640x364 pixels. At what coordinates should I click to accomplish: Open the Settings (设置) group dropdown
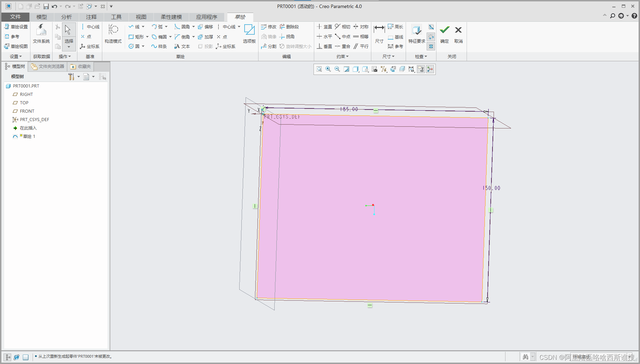click(16, 56)
